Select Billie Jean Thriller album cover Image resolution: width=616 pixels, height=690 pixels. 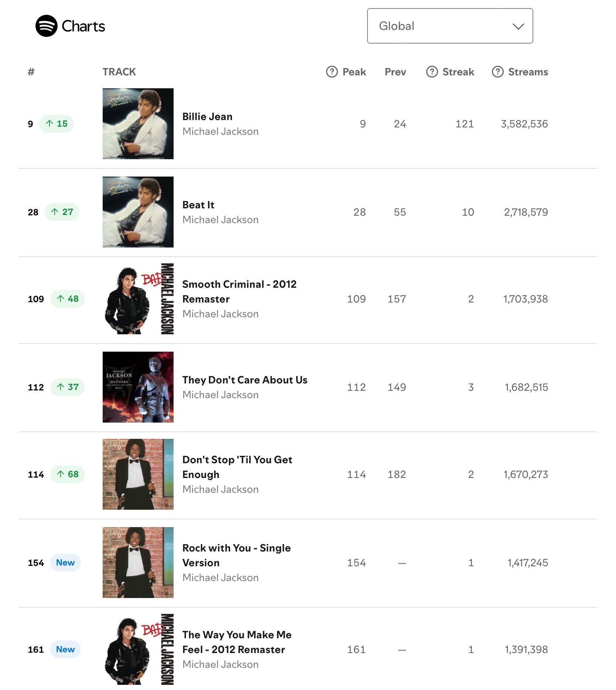[x=138, y=124]
